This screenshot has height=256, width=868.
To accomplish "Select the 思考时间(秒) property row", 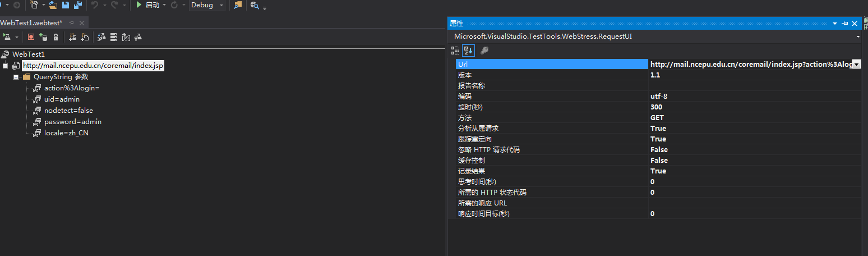I will tap(658, 182).
